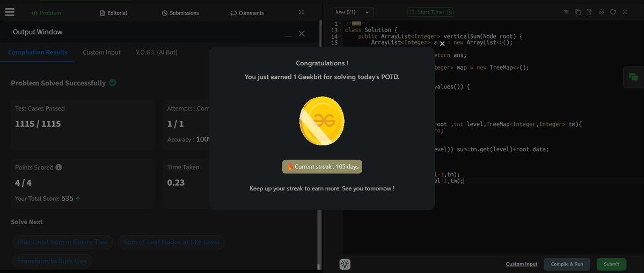Click the Compile & Run button
This screenshot has height=273, width=644.
tap(567, 264)
